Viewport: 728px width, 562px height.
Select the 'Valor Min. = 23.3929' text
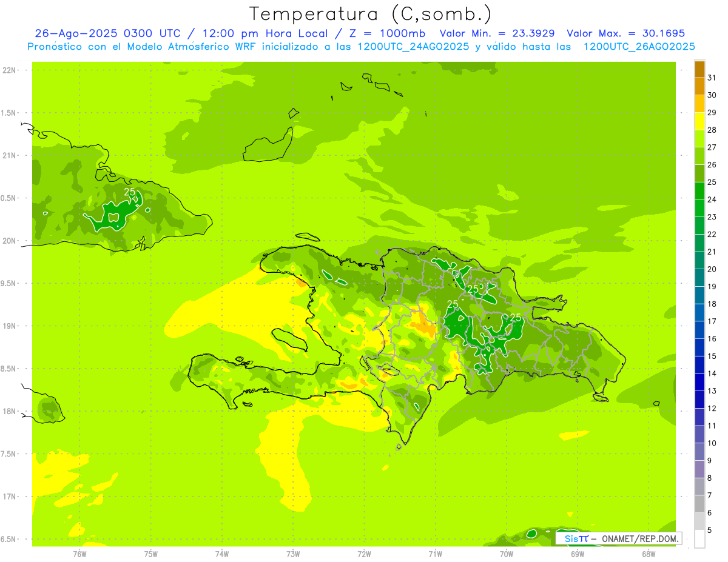point(497,33)
